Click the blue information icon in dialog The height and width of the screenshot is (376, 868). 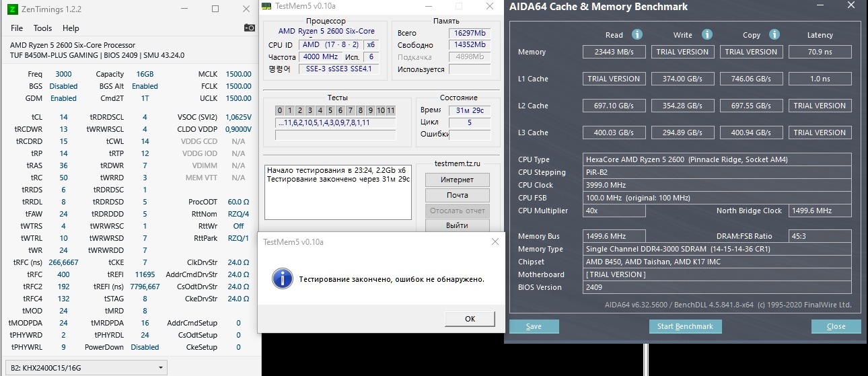pos(284,278)
